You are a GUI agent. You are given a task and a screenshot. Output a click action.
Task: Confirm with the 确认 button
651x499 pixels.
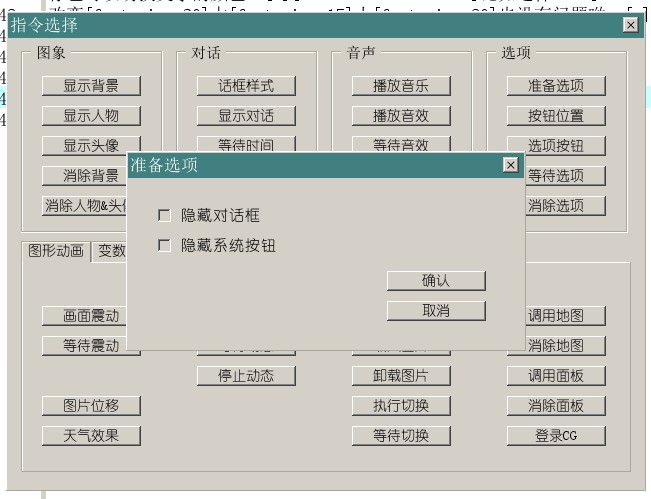pyautogui.click(x=436, y=281)
